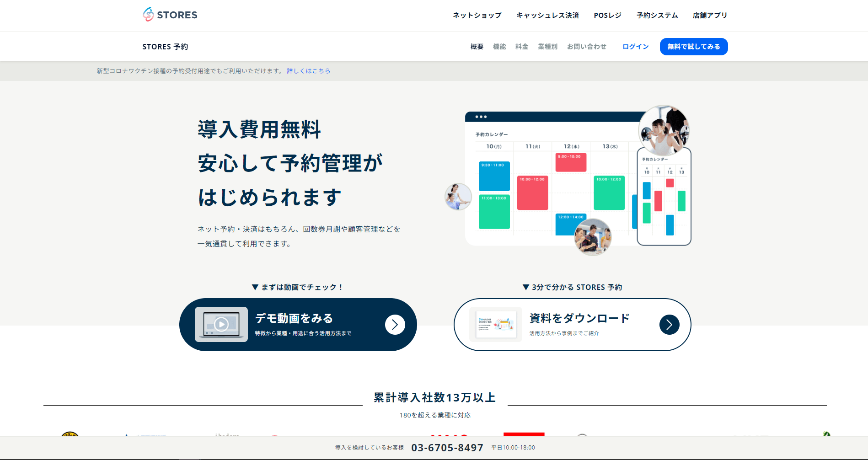This screenshot has width=868, height=460.
Task: Click the 10(月) calendar column header
Action: (494, 146)
